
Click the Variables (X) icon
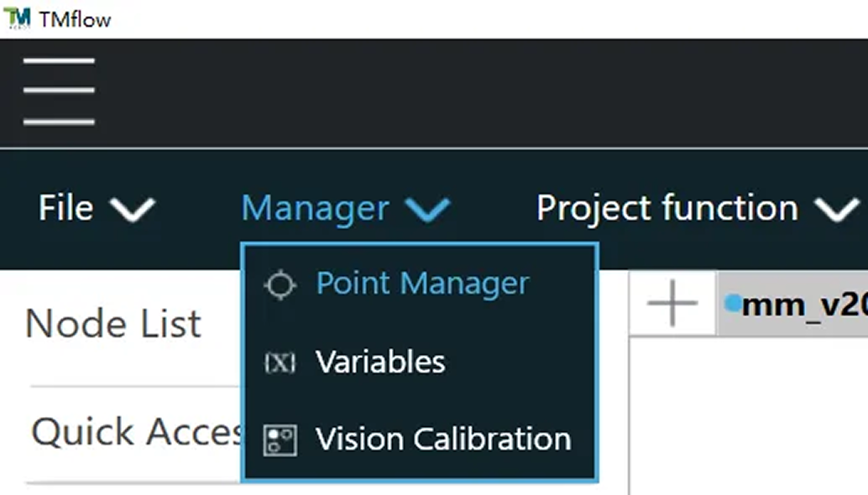pos(280,362)
